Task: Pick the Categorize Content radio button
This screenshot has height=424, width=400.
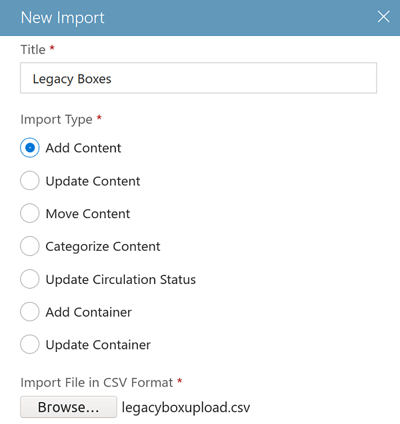Action: coord(30,246)
